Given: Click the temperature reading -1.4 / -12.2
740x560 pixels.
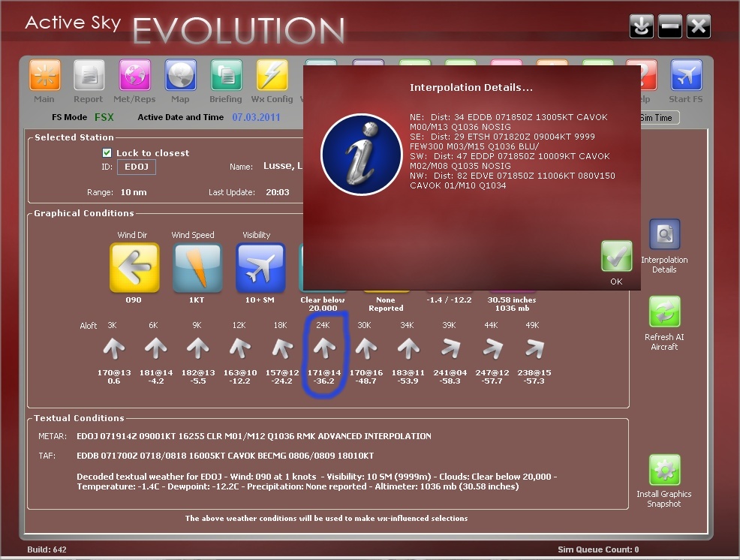Looking at the screenshot, I should pyautogui.click(x=449, y=300).
